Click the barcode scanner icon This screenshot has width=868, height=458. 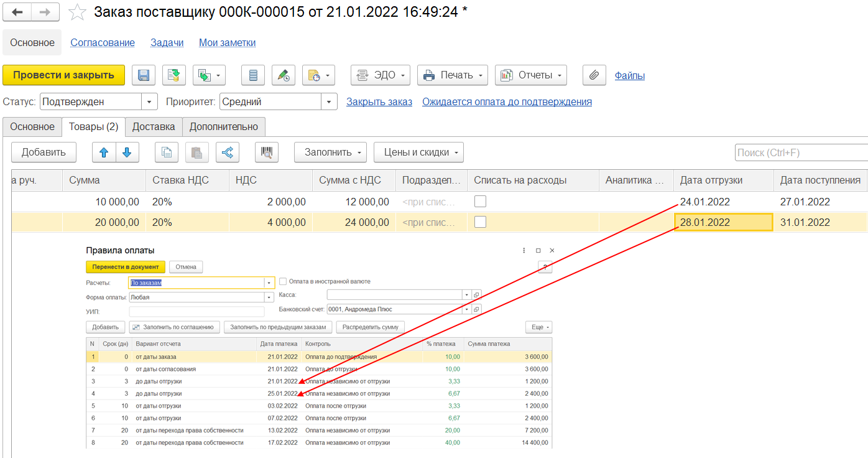coord(267,152)
